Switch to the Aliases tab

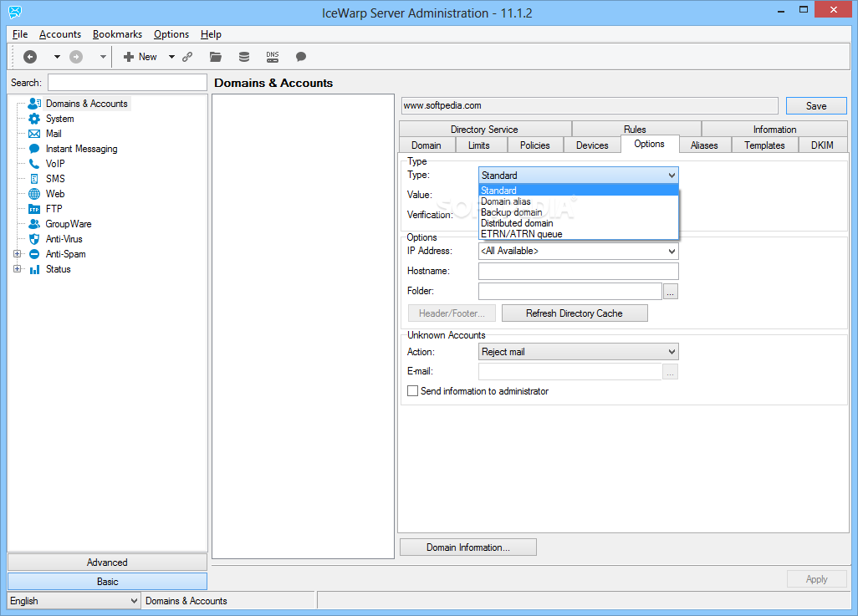click(x=703, y=145)
